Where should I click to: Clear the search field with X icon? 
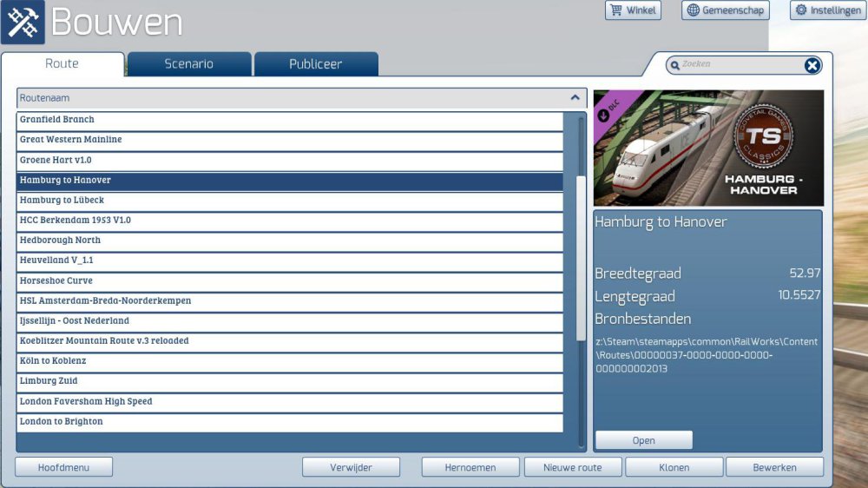pyautogui.click(x=812, y=65)
